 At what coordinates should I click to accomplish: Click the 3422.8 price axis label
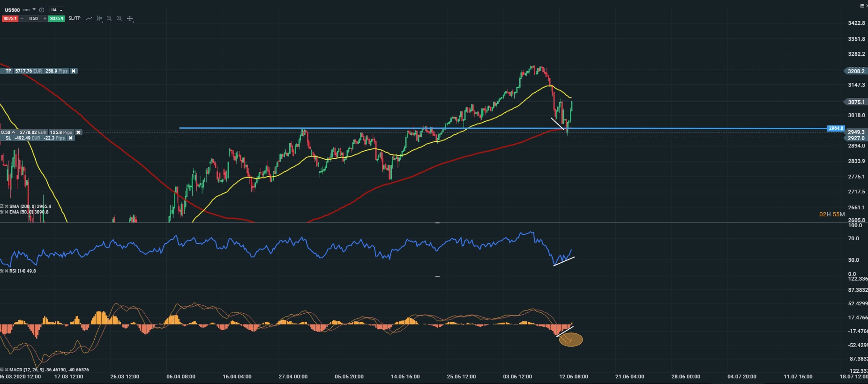(x=856, y=23)
